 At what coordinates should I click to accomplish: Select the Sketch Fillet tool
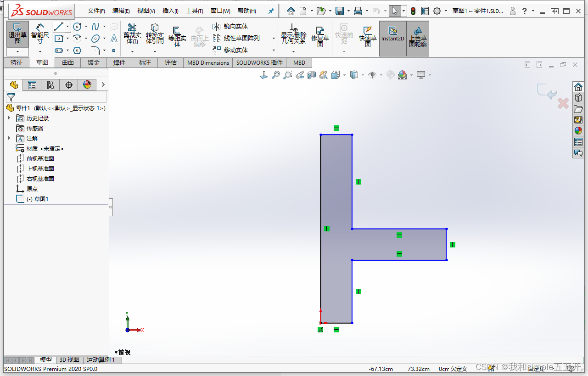pos(95,51)
